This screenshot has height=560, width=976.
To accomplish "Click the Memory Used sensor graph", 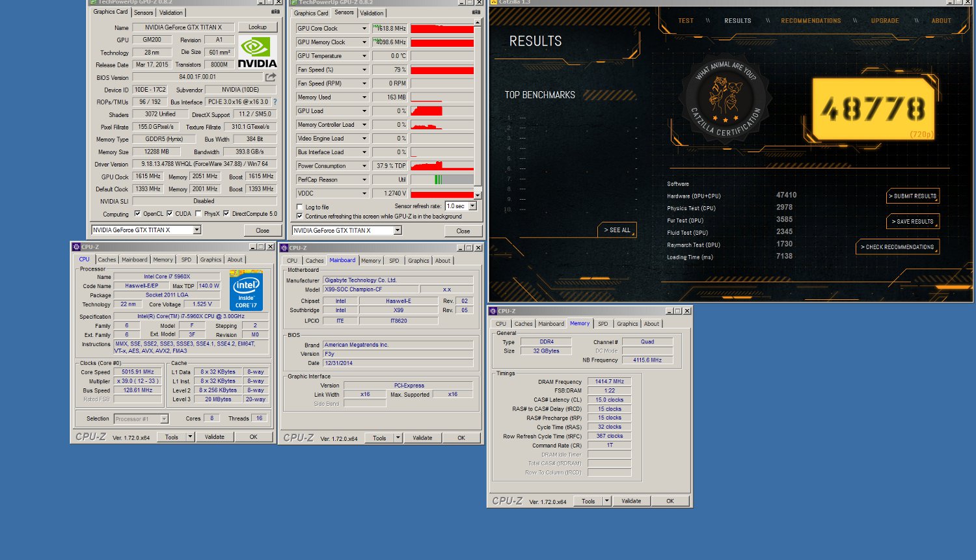I will pos(442,98).
